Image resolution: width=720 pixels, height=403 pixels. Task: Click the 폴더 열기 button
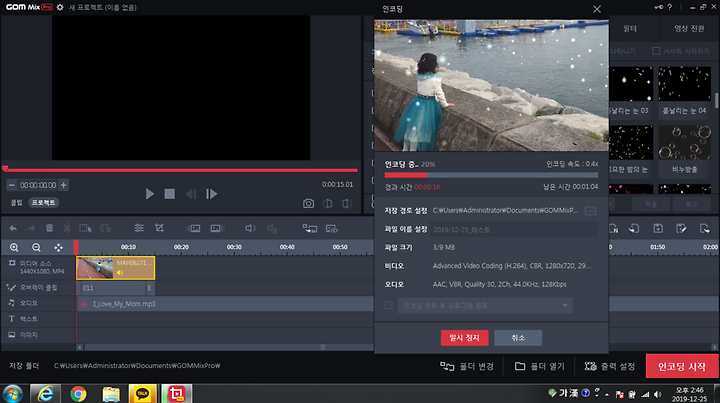540,366
